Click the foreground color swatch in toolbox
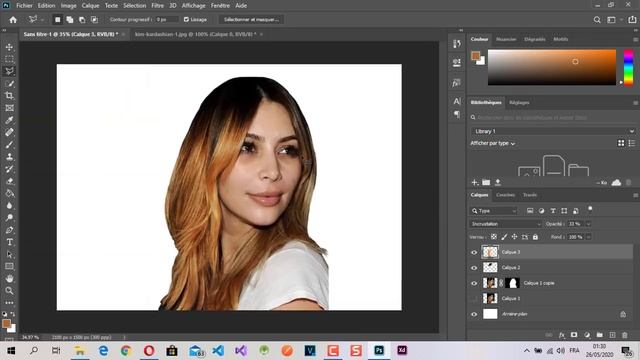The image size is (640, 360). click(x=6, y=324)
